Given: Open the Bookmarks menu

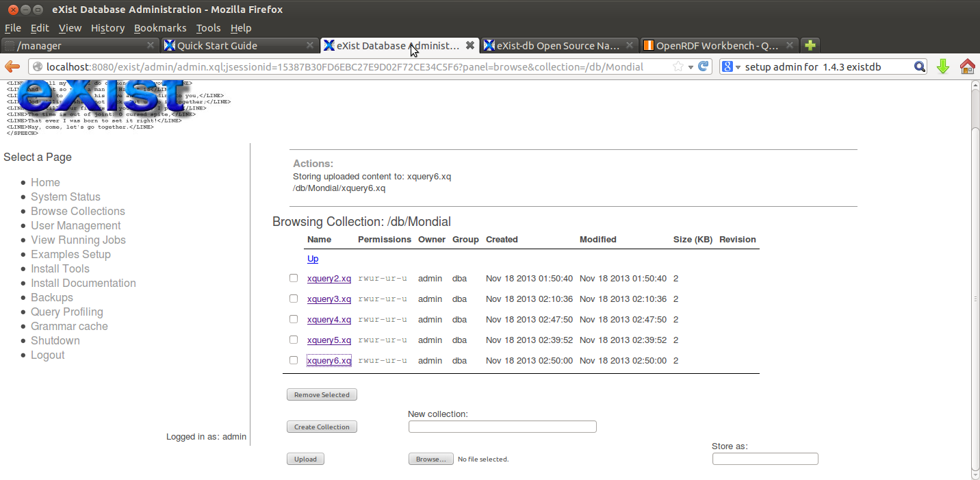Looking at the screenshot, I should pyautogui.click(x=160, y=28).
